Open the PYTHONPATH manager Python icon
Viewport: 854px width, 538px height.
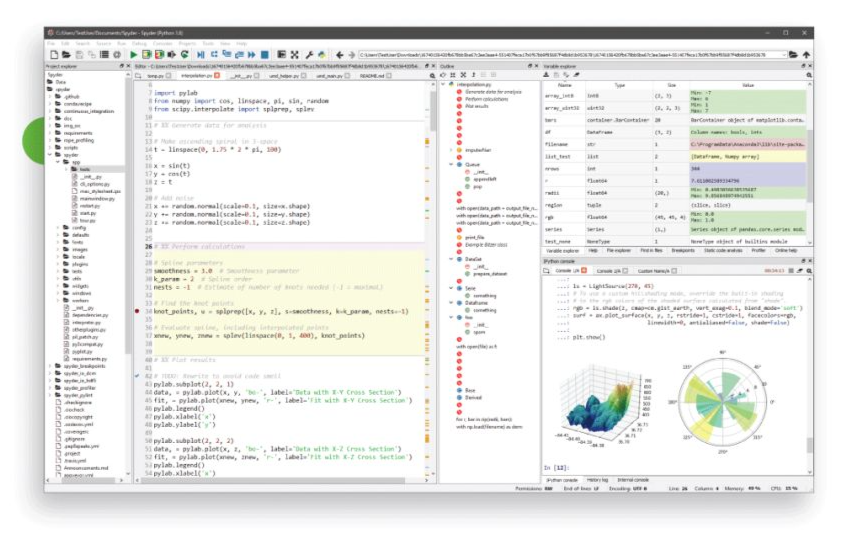322,55
